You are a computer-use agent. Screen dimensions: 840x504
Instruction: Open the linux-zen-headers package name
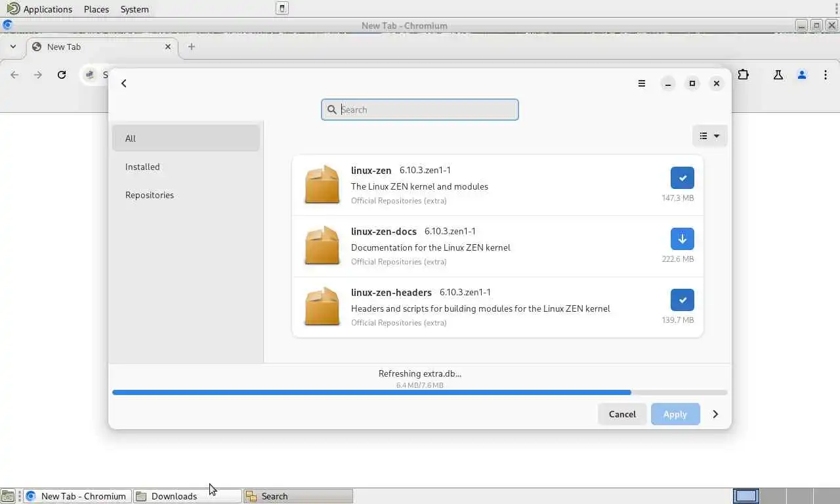coord(391,293)
